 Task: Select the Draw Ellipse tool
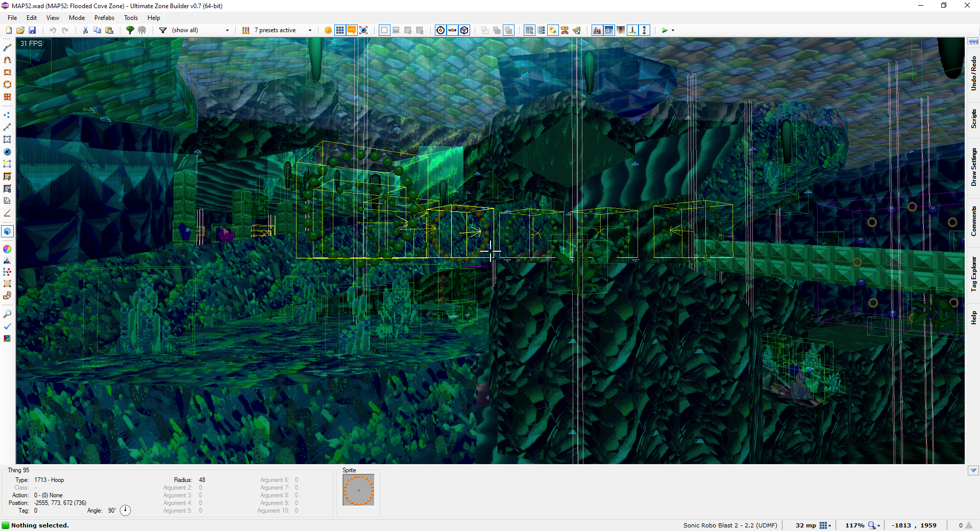pyautogui.click(x=7, y=84)
